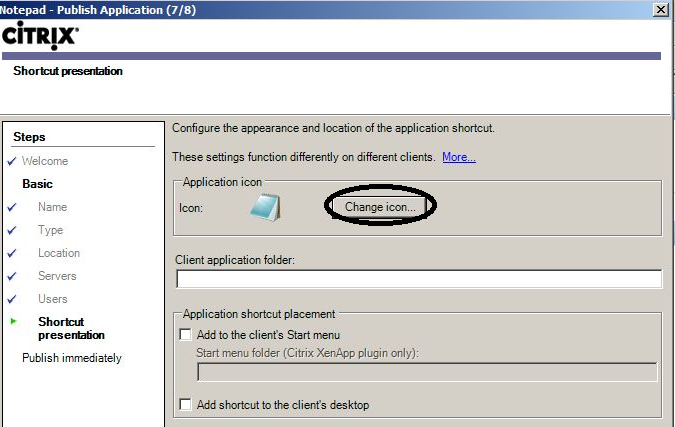Click the Start menu folder input field
This screenshot has width=675, height=427.
[427, 372]
